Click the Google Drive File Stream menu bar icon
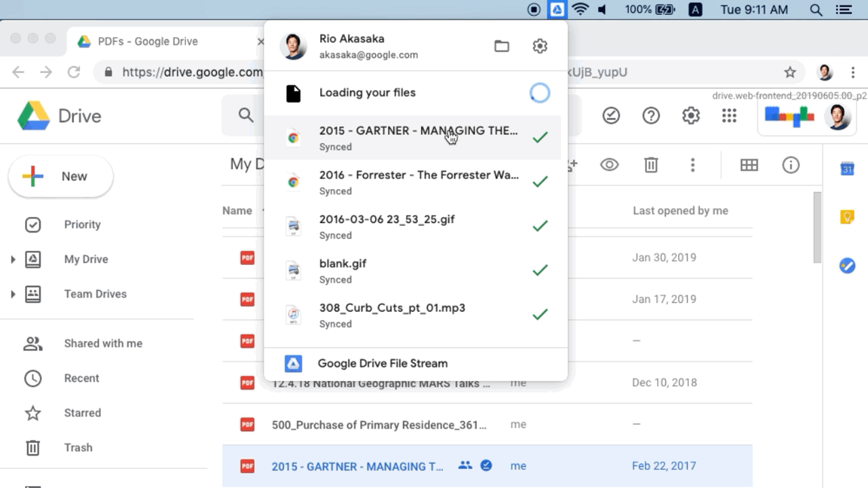The image size is (868, 488). click(556, 9)
